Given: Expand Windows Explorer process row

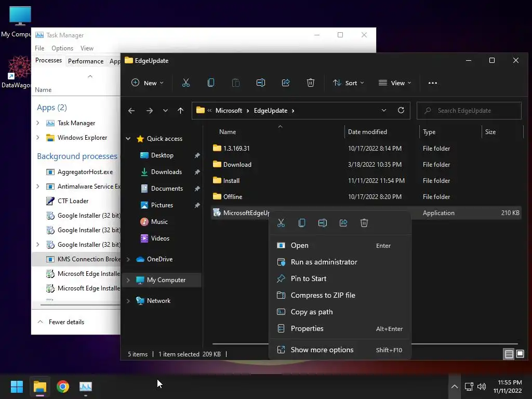Looking at the screenshot, I should pos(37,138).
